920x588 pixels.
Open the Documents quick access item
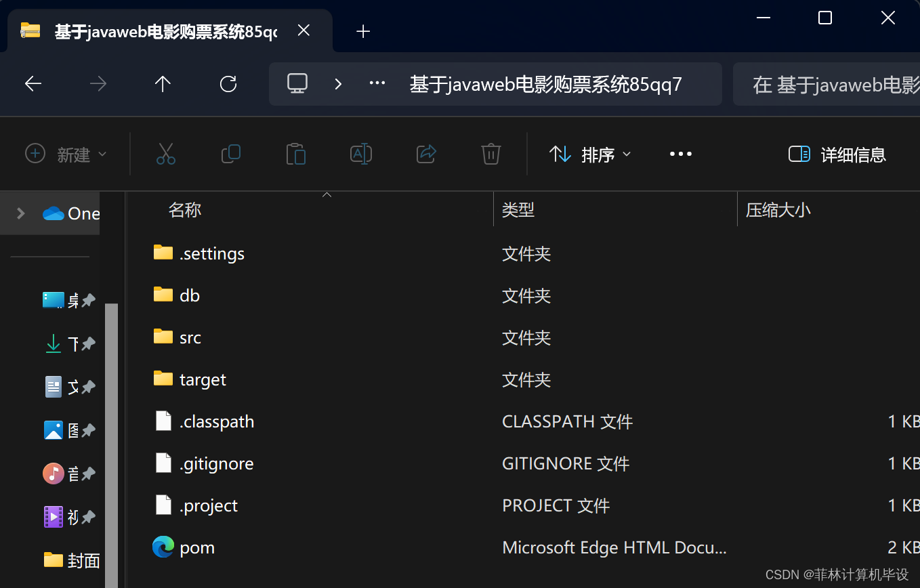[x=61, y=387]
